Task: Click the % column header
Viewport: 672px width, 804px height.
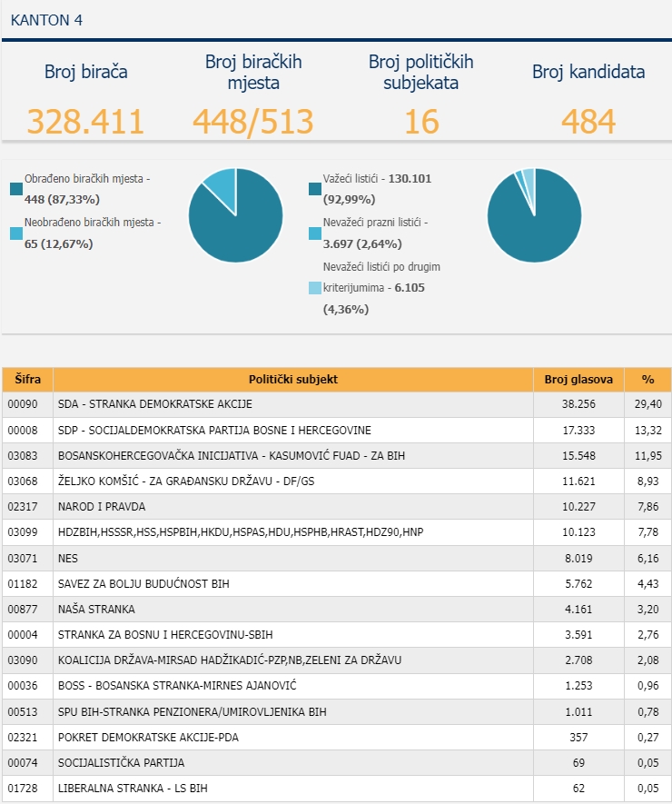Action: 647,380
